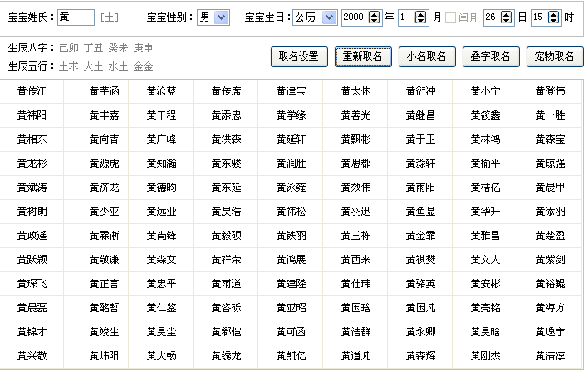Select the name 黄榆平

click(x=485, y=164)
